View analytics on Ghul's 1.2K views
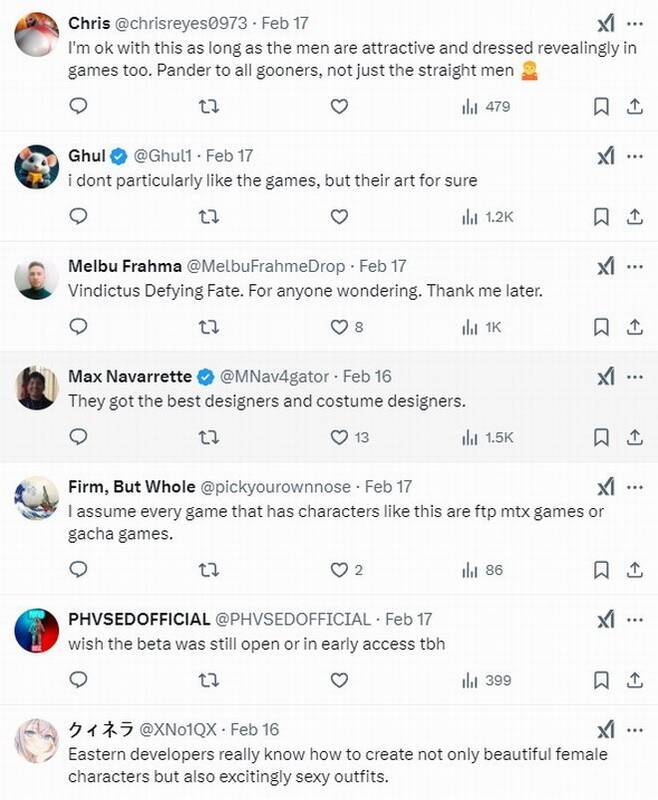Image resolution: width=658 pixels, height=800 pixels. coord(486,216)
